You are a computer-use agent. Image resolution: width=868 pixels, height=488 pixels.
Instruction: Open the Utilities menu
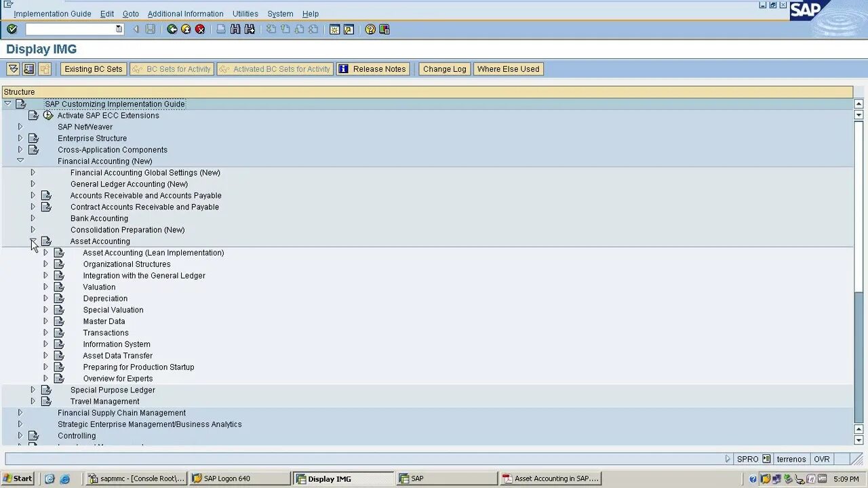[x=245, y=14]
